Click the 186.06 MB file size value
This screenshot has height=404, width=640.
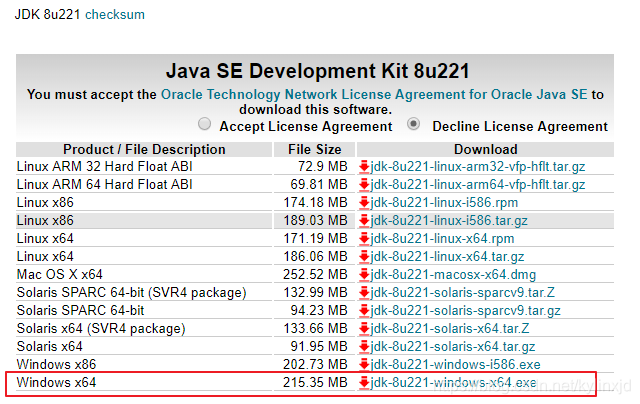click(316, 257)
